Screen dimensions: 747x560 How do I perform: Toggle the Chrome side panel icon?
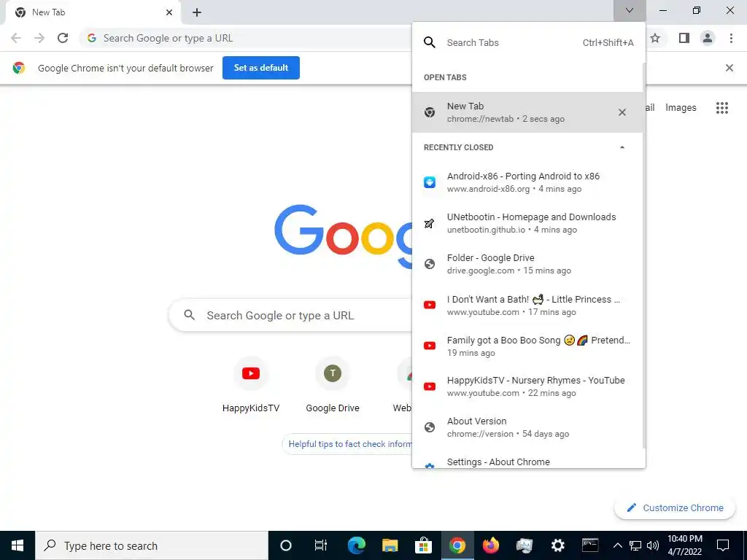[x=684, y=38]
